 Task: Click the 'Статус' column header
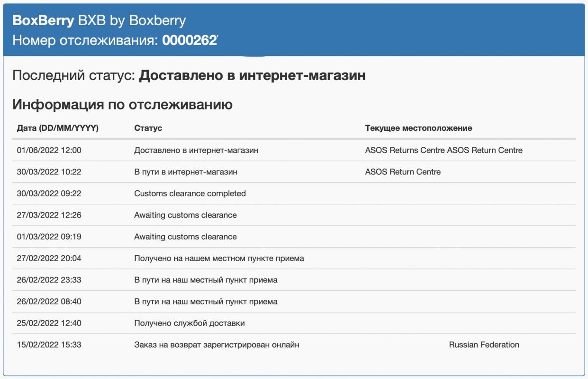click(148, 128)
